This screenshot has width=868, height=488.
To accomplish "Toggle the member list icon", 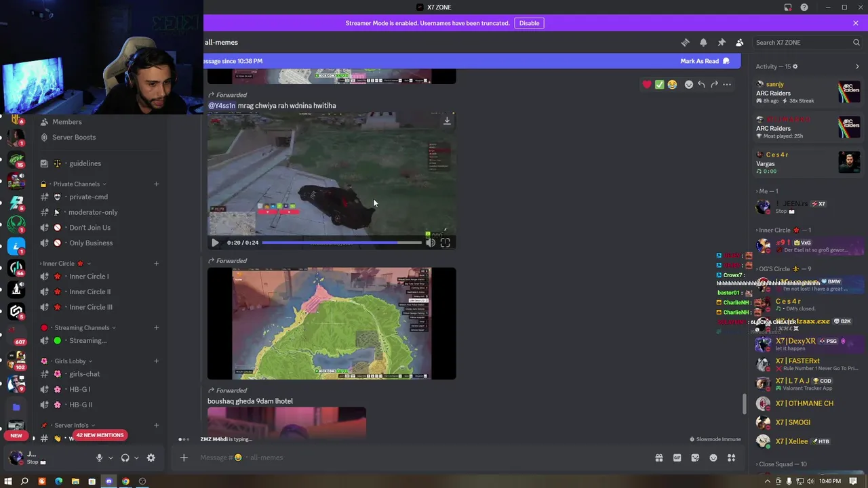I will (739, 42).
